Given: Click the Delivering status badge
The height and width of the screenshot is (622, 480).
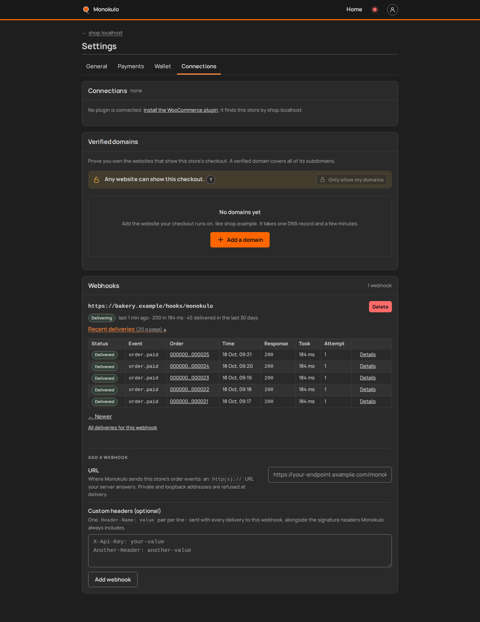Looking at the screenshot, I should (x=102, y=318).
